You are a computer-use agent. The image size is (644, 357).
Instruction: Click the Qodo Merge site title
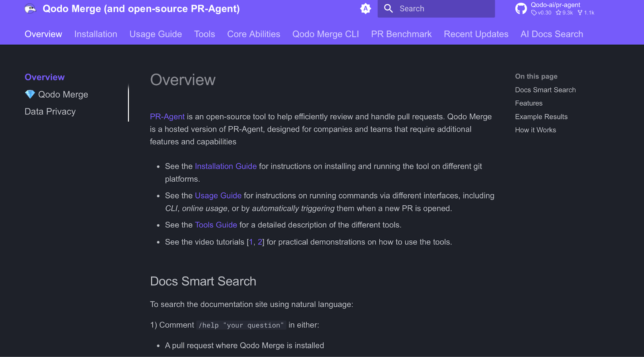tap(141, 9)
